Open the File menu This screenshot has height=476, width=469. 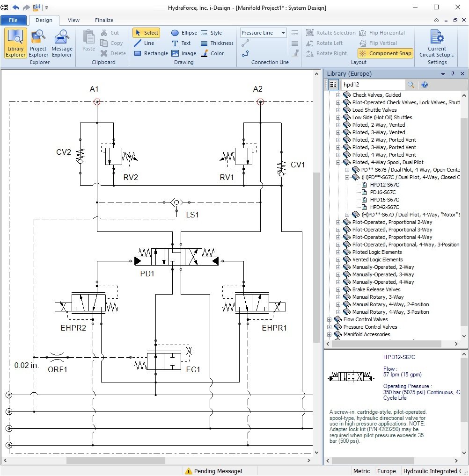point(13,20)
